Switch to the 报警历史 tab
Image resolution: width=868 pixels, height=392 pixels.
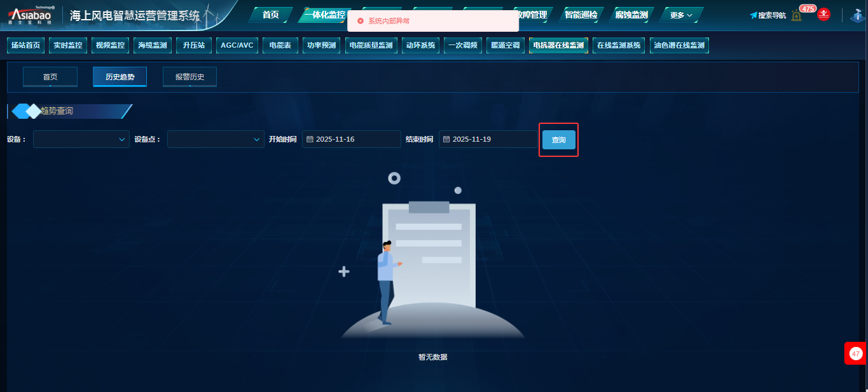point(189,77)
